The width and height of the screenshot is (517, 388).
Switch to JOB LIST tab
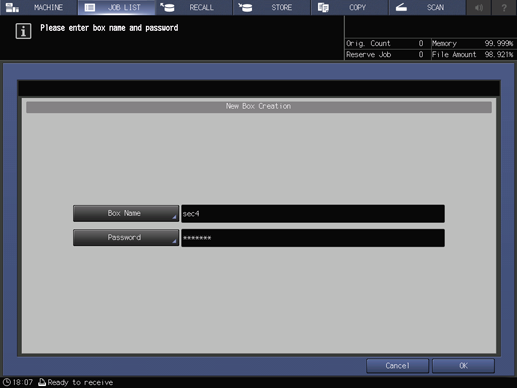tap(116, 7)
